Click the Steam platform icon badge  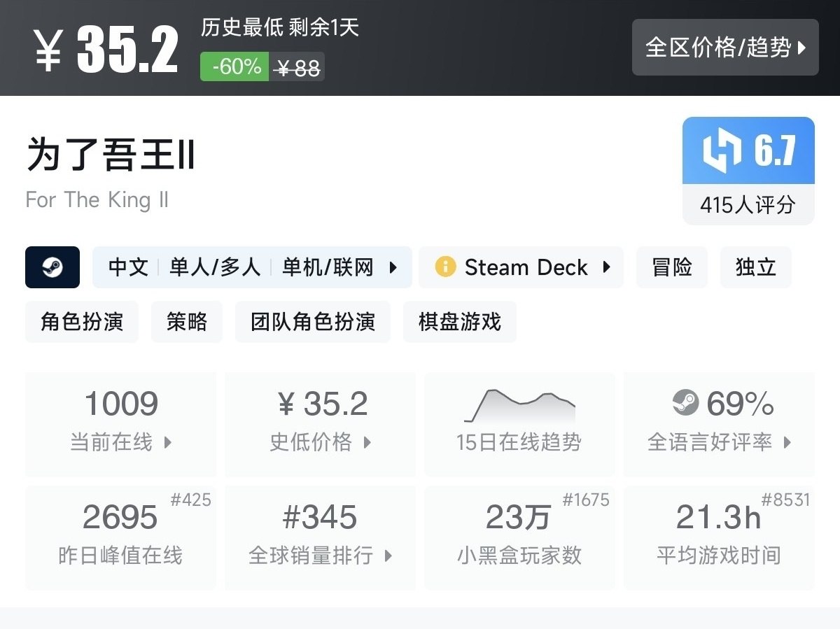pyautogui.click(x=52, y=267)
